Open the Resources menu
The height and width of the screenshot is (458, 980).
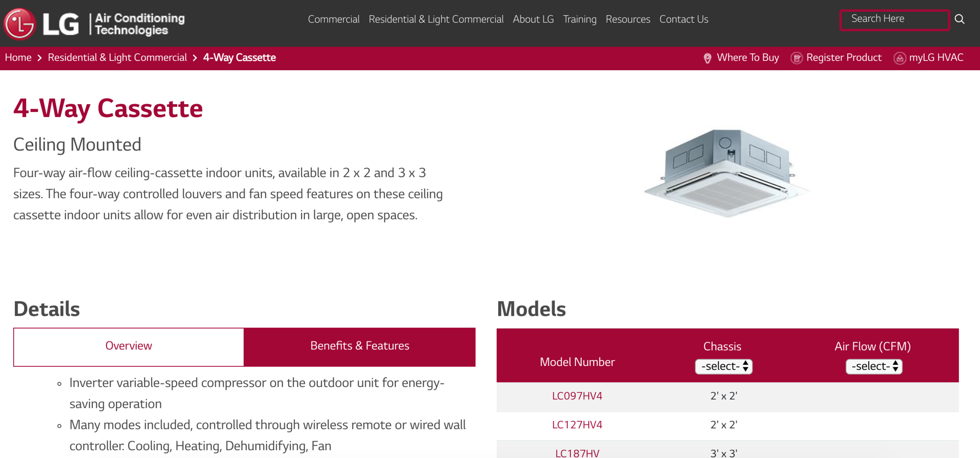pyautogui.click(x=628, y=19)
